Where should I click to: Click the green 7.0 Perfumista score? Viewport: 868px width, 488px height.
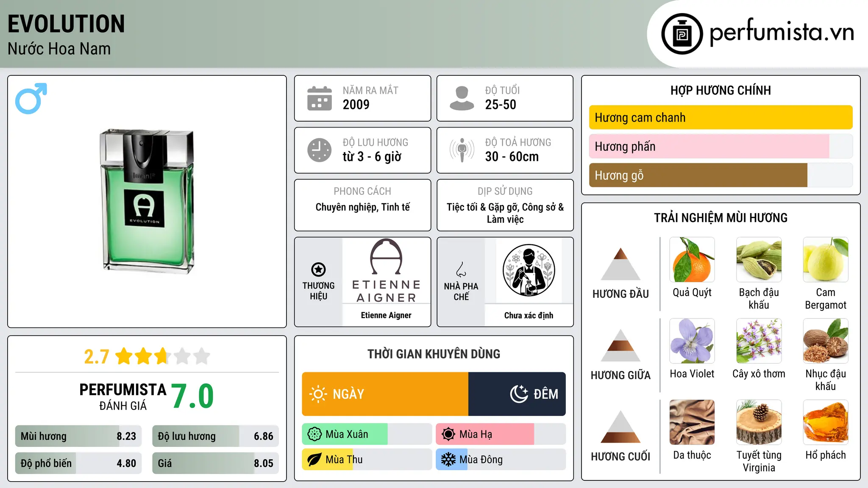tap(192, 396)
